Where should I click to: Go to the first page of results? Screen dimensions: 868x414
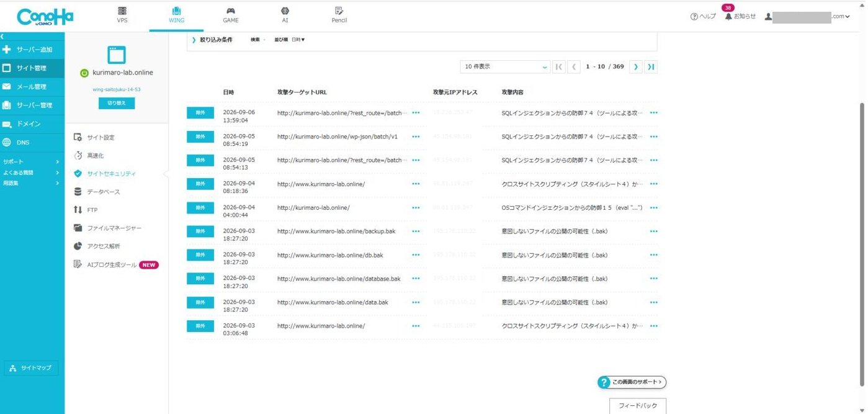coord(558,66)
